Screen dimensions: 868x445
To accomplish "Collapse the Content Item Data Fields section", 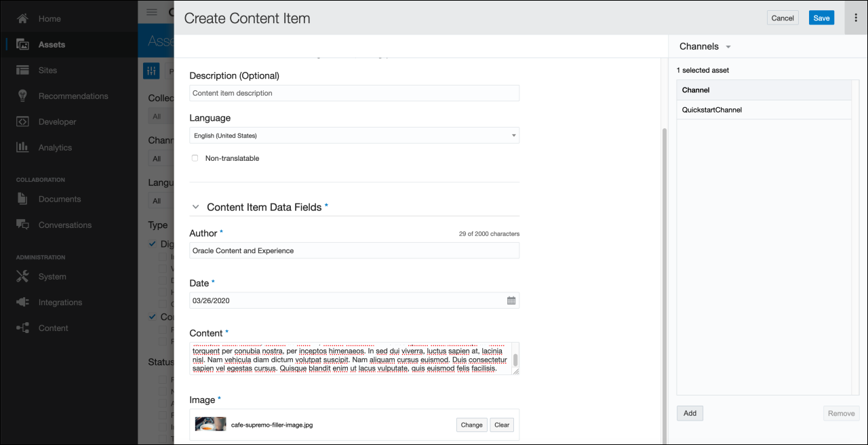I will (196, 208).
